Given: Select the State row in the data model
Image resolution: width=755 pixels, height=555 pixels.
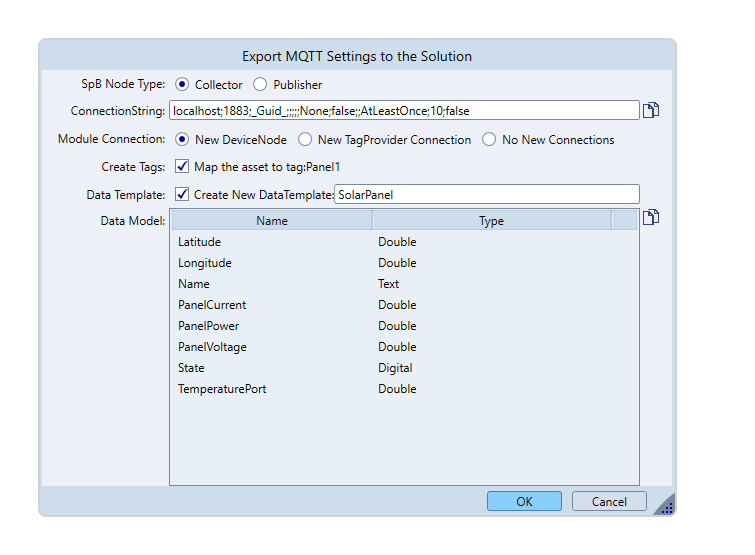Looking at the screenshot, I should 404,368.
